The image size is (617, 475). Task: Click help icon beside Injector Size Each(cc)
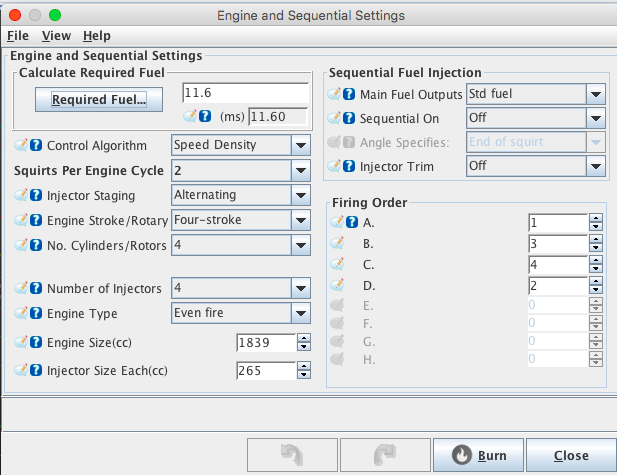coord(36,370)
